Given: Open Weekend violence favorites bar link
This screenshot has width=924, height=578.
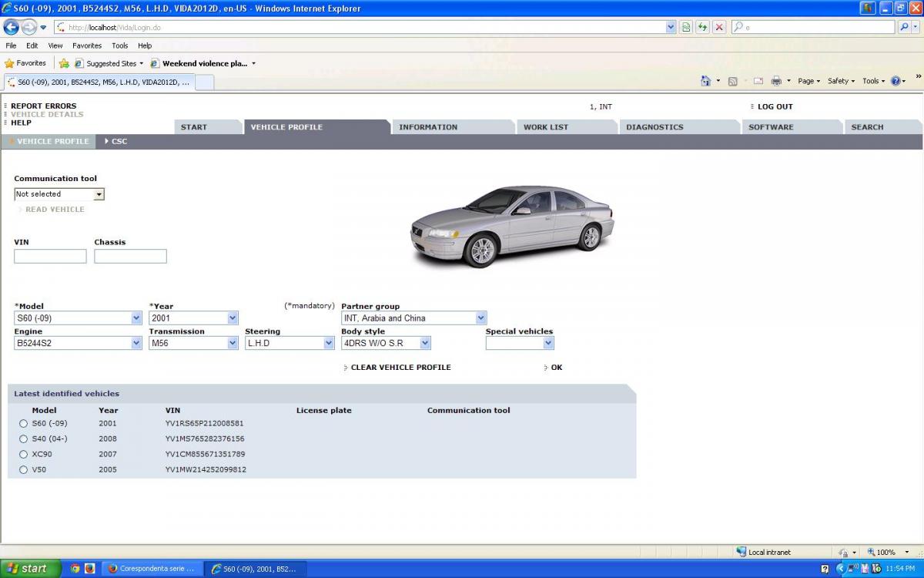Looking at the screenshot, I should pyautogui.click(x=205, y=63).
